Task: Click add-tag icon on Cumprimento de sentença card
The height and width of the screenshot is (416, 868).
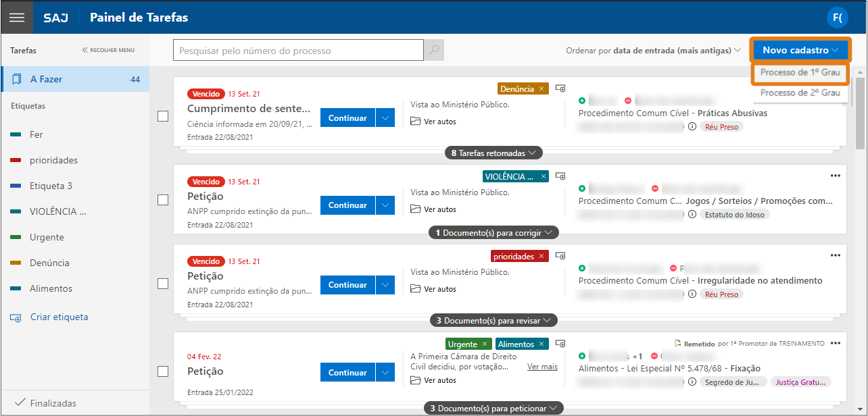Action: (x=560, y=88)
